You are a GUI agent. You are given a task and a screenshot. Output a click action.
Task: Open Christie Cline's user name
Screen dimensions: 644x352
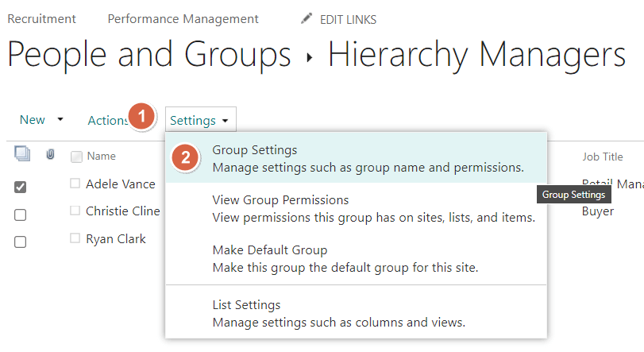[123, 211]
